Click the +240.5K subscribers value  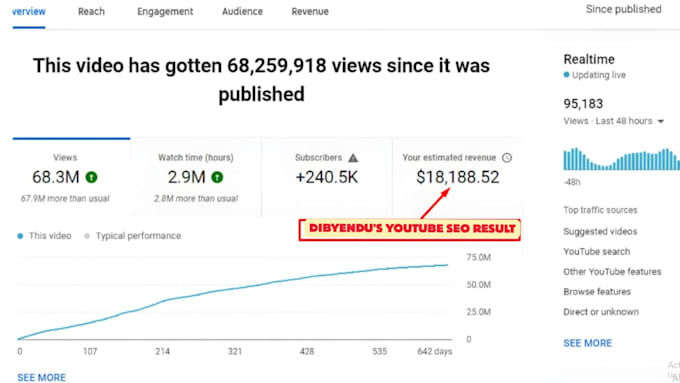327,177
